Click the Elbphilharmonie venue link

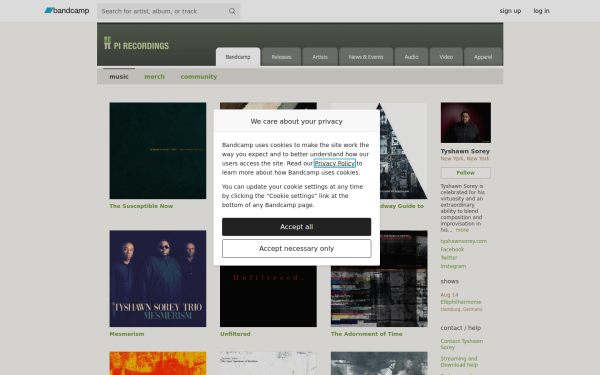coord(461,302)
